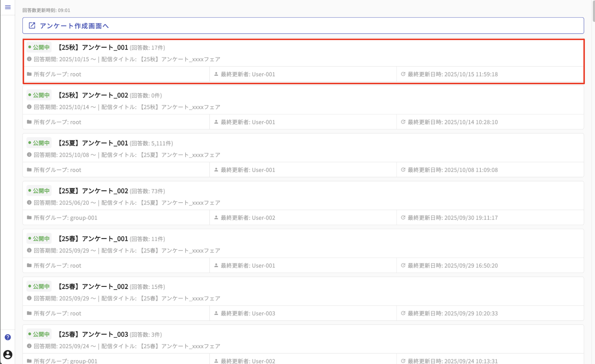Toggle the 公開中 status on 【25秋】アンケート_001
This screenshot has width=595, height=364.
[x=39, y=47]
